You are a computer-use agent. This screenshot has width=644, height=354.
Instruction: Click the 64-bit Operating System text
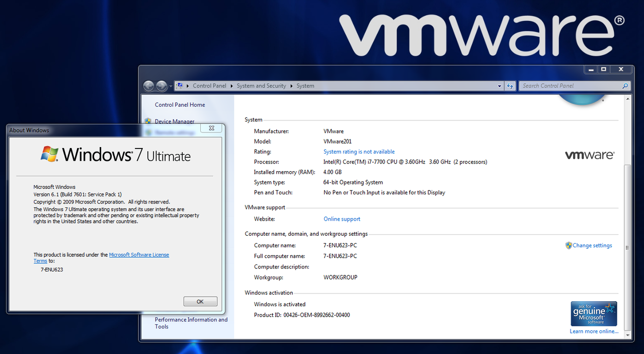tap(353, 182)
